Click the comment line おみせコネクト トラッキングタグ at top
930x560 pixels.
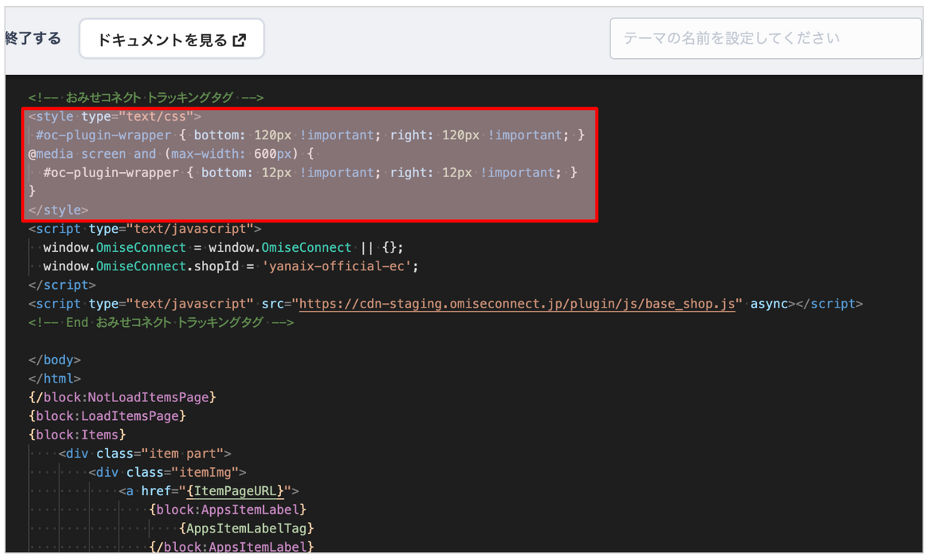(146, 98)
